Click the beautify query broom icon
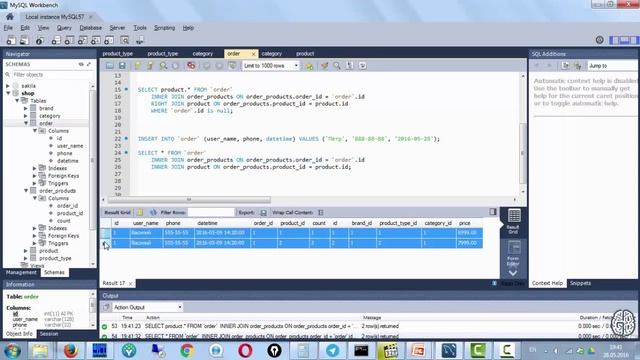Image resolution: width=640 pixels, height=360 pixels. [324, 66]
